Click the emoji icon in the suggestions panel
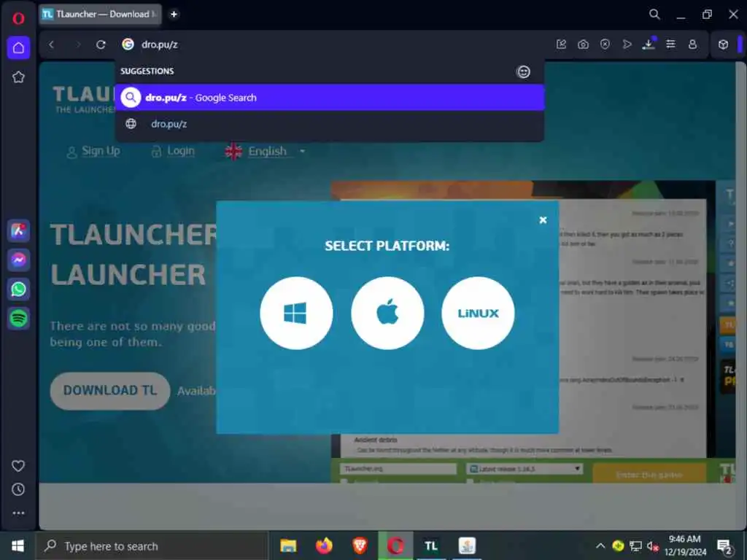 pos(523,71)
